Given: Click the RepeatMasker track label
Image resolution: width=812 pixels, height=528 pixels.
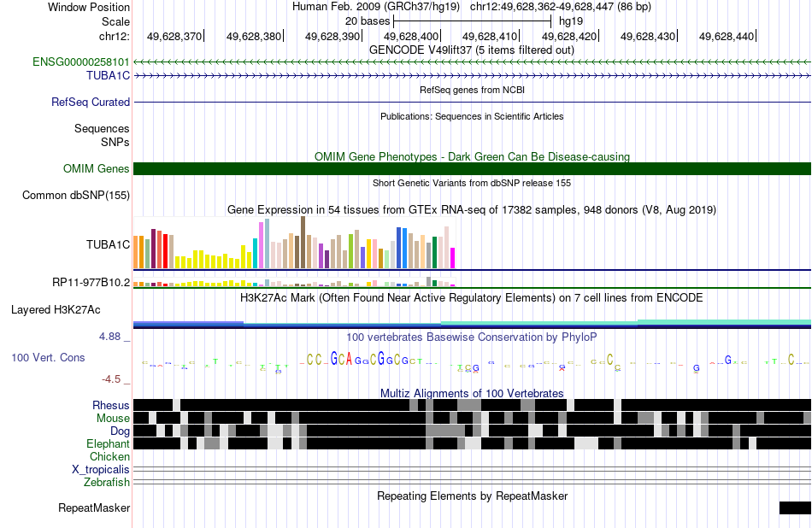Looking at the screenshot, I should pyautogui.click(x=94, y=507).
